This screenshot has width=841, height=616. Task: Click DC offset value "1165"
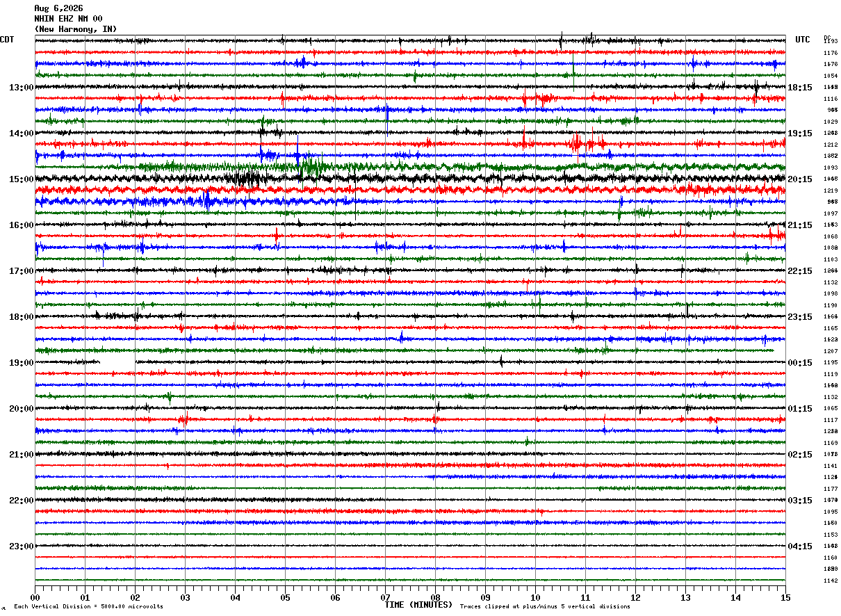click(x=831, y=328)
